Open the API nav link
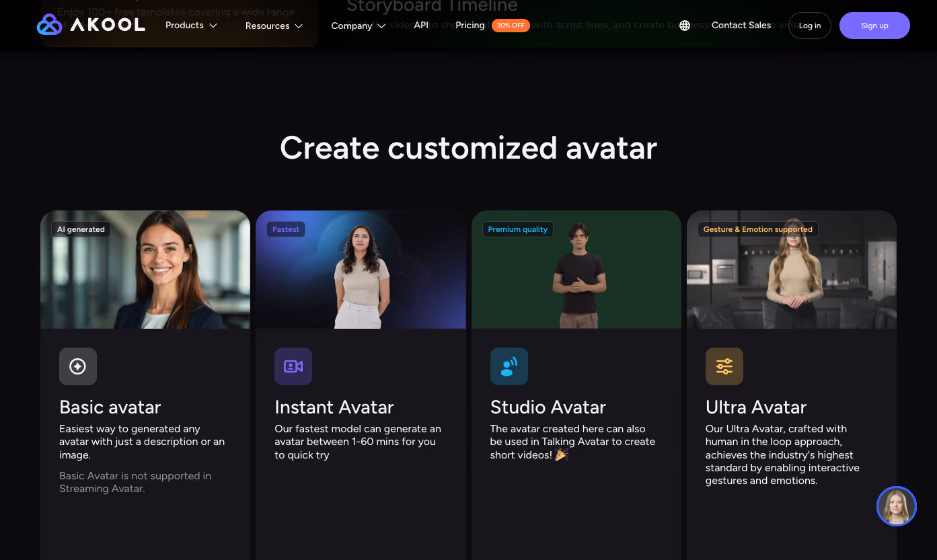Image resolution: width=937 pixels, height=560 pixels. click(x=421, y=25)
